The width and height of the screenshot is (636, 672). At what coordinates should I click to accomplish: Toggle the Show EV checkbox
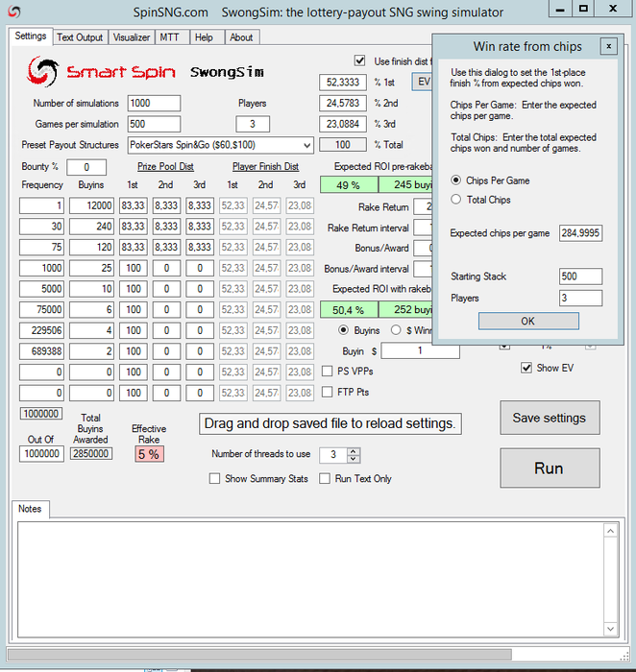(526, 368)
